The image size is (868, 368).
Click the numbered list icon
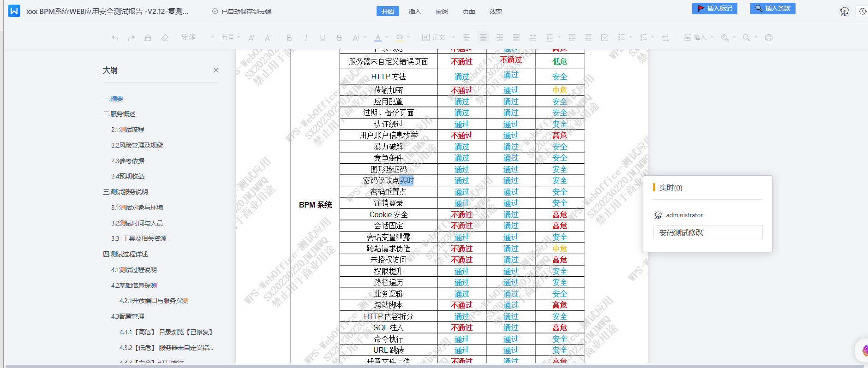click(644, 38)
